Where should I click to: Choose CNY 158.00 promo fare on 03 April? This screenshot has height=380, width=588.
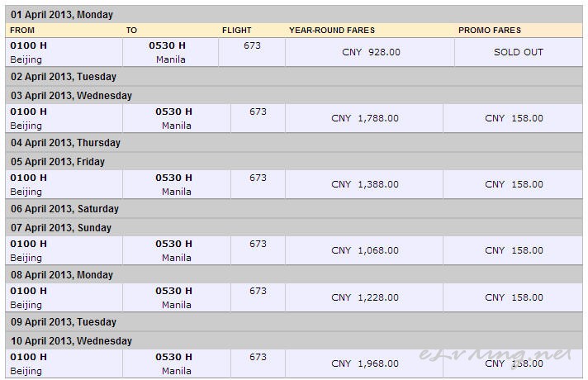pos(514,118)
